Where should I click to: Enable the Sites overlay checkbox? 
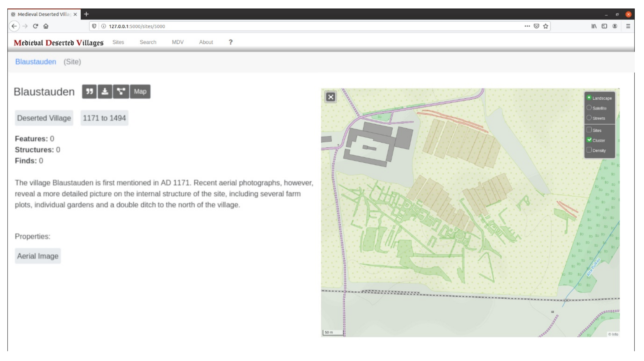589,130
